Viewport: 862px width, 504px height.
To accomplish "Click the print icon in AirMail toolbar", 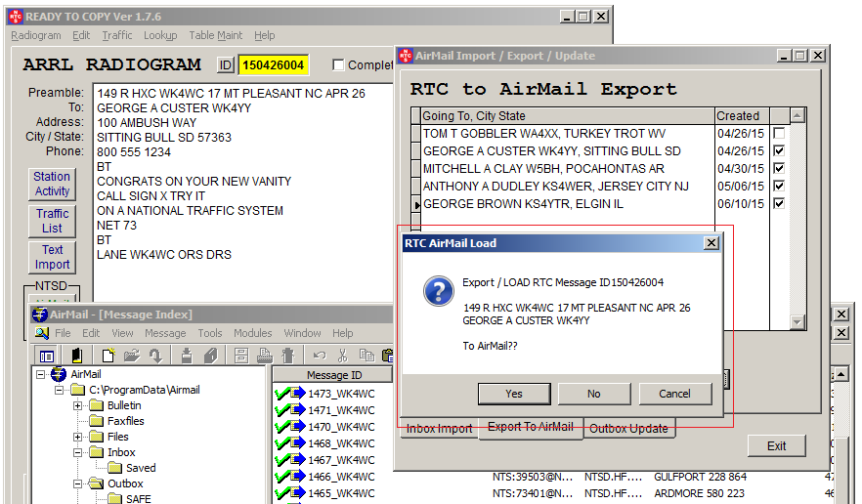I will click(265, 356).
